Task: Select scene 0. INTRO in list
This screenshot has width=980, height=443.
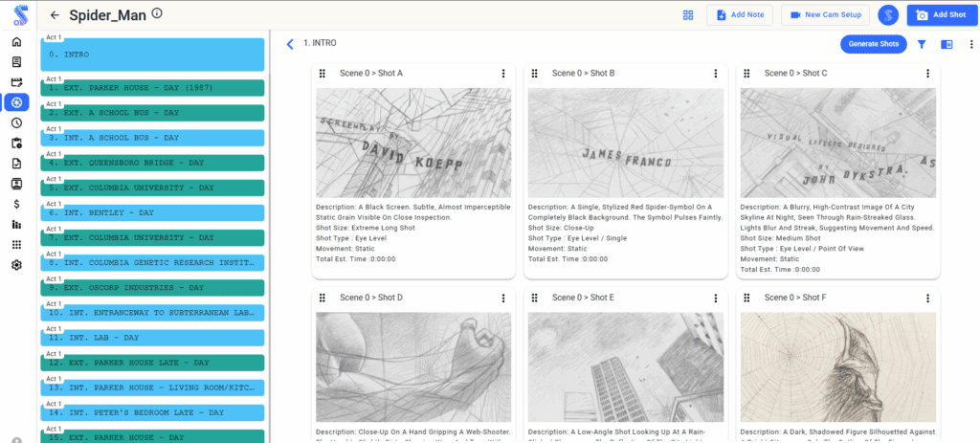Action: 152,55
